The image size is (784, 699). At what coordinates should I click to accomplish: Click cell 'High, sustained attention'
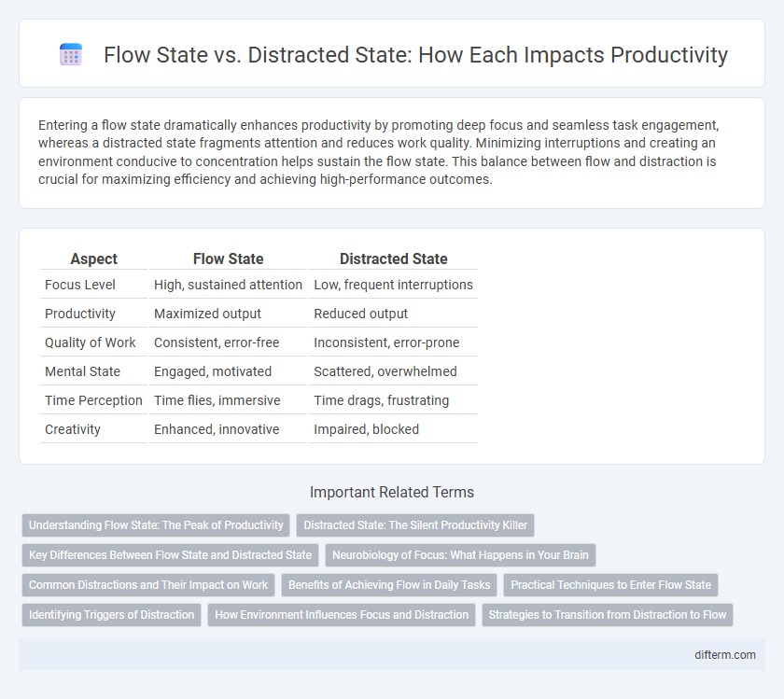(x=228, y=285)
